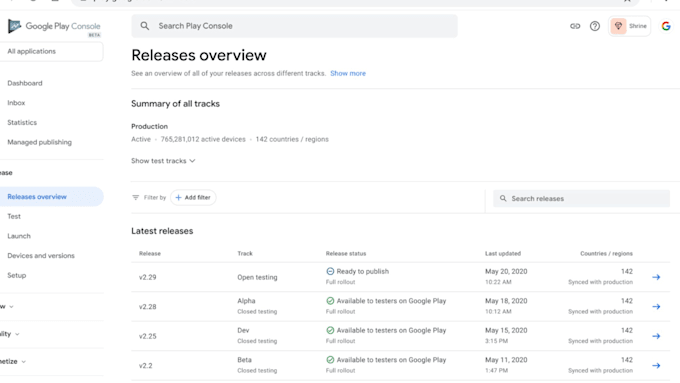Focus the Search Play Console field
This screenshot has height=383, width=680.
294,26
